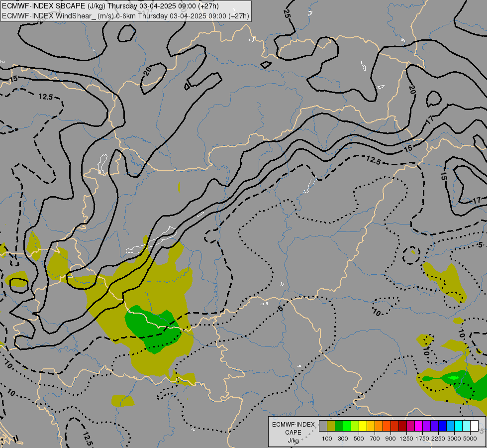Pick the pure yellow legend swatch
487x448 pixels.
363,426
